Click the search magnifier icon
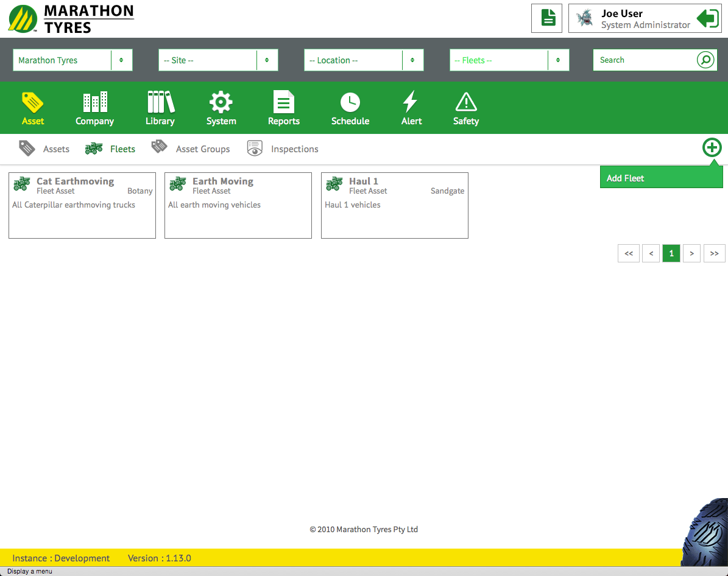This screenshot has height=576, width=728. click(x=705, y=60)
